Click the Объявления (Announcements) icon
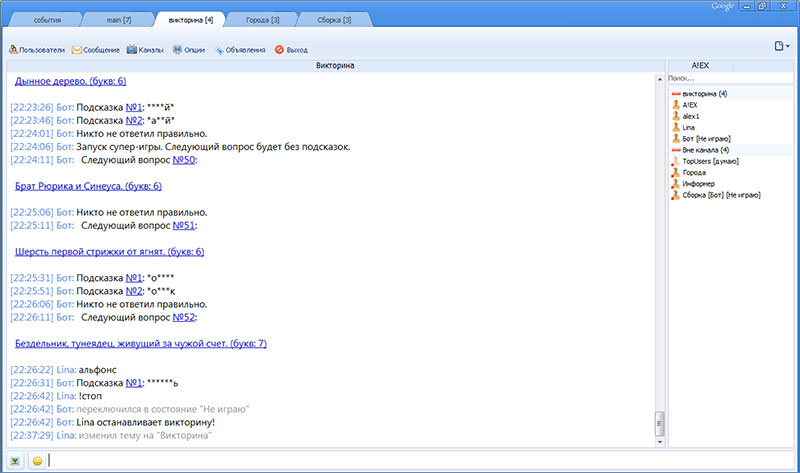 tap(219, 49)
